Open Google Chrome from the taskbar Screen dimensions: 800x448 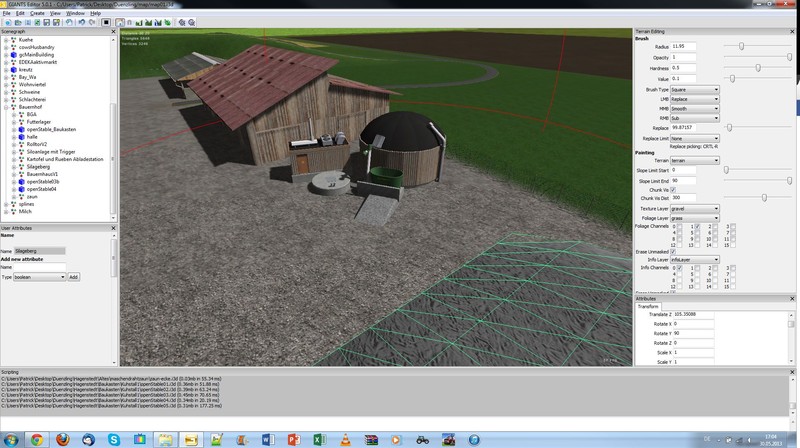tap(36, 439)
